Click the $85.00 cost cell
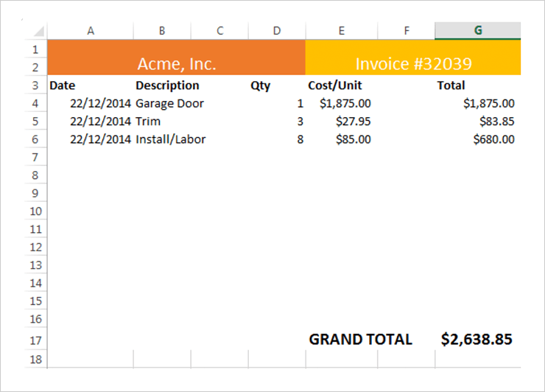Viewport: 545px width, 392px height. [342, 139]
